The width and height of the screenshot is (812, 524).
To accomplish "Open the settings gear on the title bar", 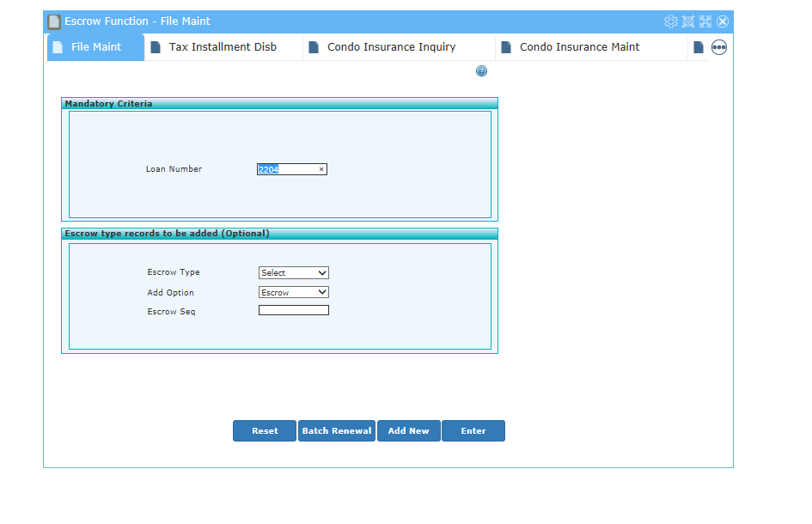I will tap(671, 21).
